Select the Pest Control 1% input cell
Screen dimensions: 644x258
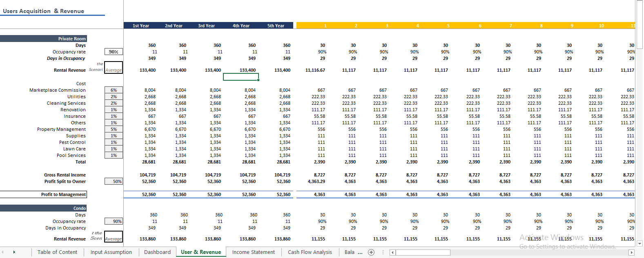(x=114, y=142)
